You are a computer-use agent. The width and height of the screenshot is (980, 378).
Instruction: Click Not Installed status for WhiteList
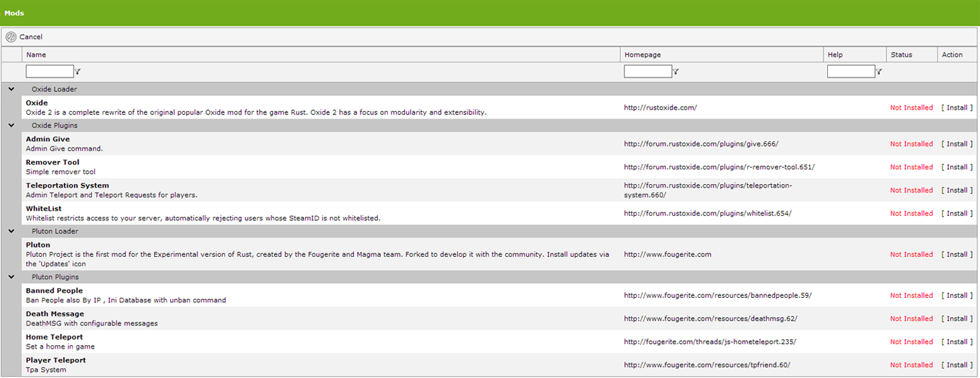(911, 214)
